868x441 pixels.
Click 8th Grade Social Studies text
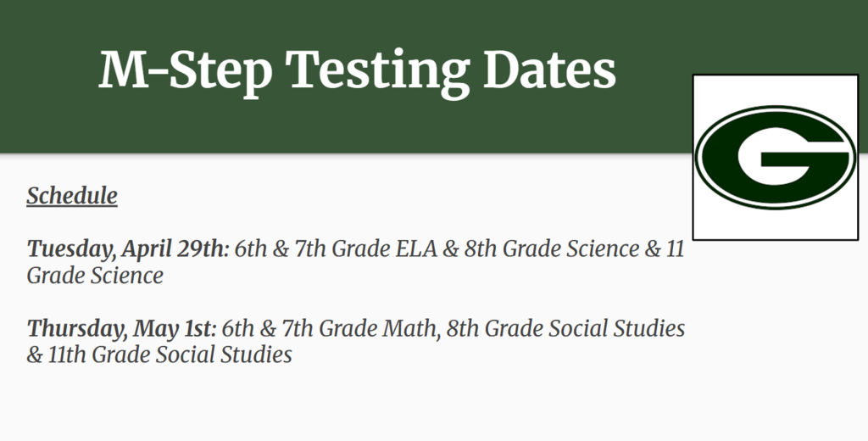(565, 328)
